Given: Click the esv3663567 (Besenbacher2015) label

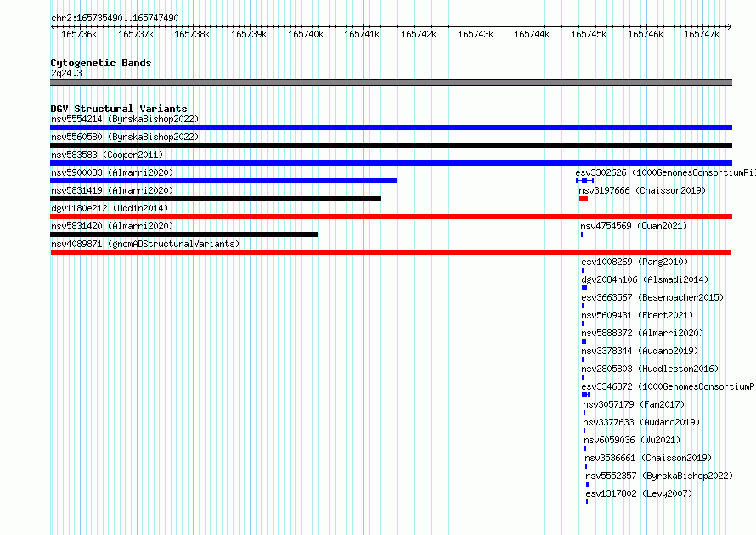Looking at the screenshot, I should [x=653, y=297].
